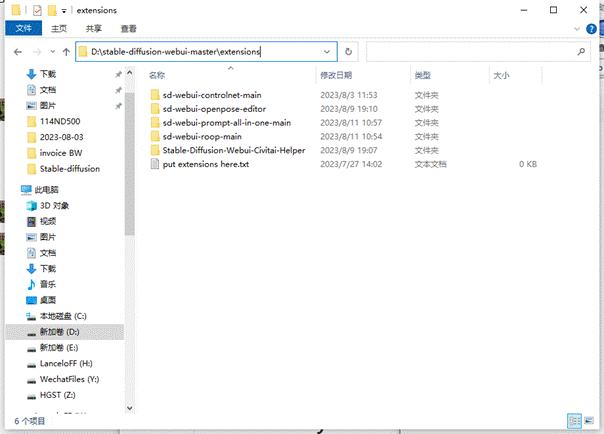Click the date 2023/8/9 19:10
This screenshot has width=604, height=434.
coord(349,109)
